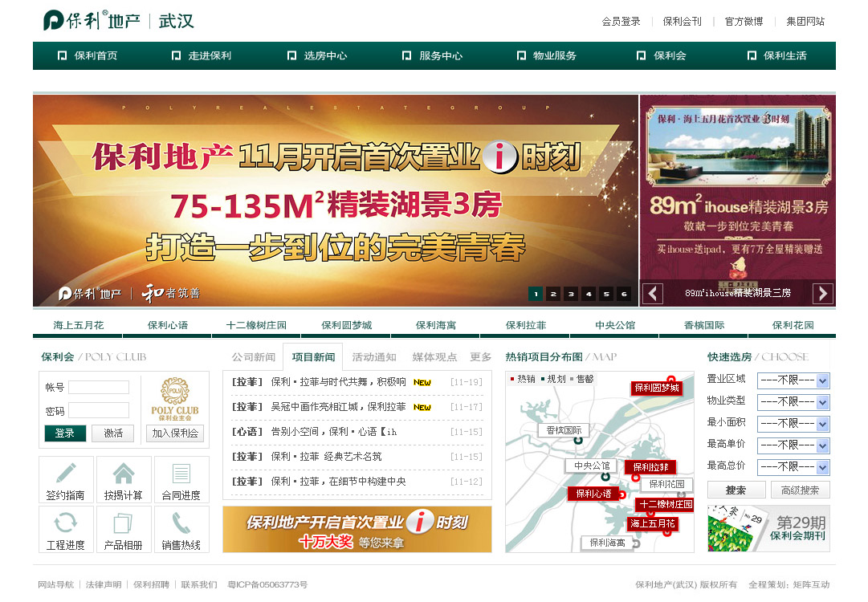Click the POLY CLUB emblem
This screenshot has height=602, width=868.
click(x=175, y=398)
